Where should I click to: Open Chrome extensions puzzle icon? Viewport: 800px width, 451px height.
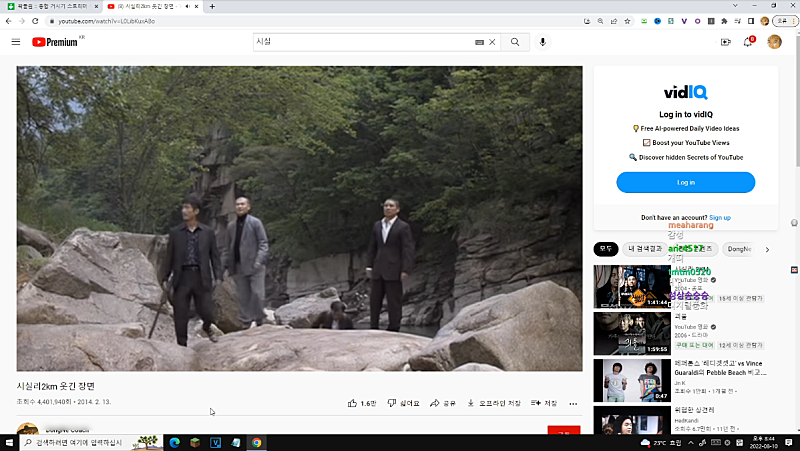(724, 21)
